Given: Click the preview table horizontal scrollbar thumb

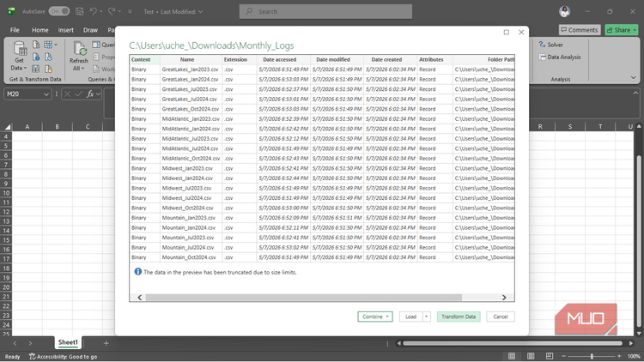Looking at the screenshot, I should tap(303, 297).
